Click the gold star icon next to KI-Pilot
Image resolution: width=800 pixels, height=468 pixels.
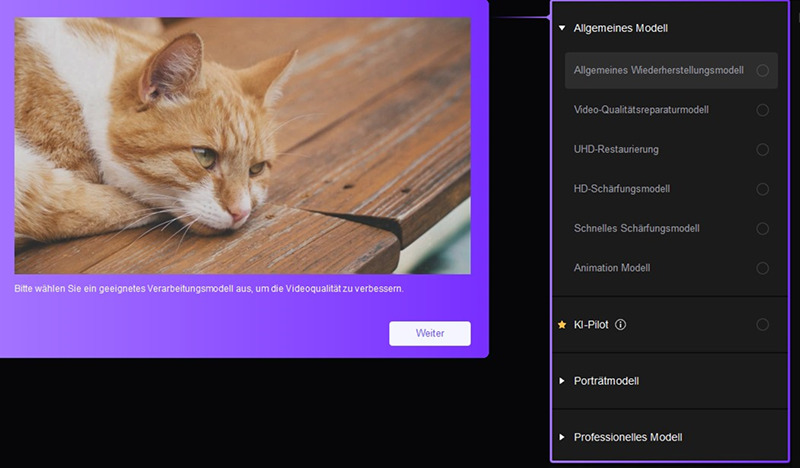pyautogui.click(x=562, y=325)
